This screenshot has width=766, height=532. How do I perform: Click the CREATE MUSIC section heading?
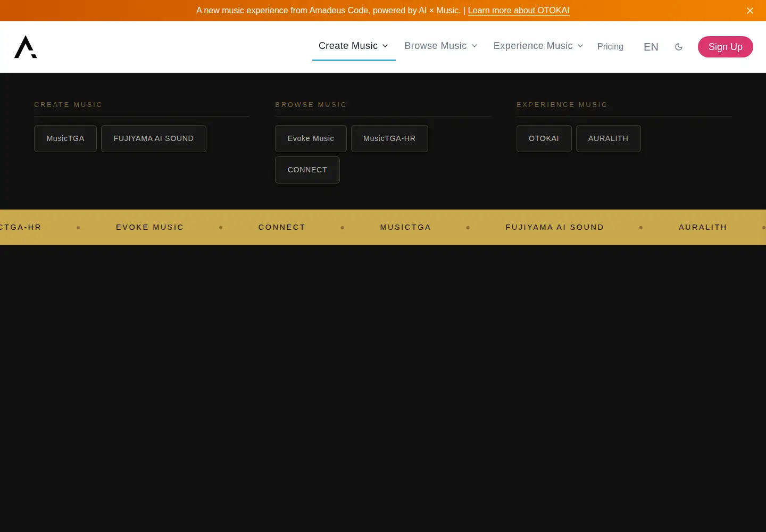pyautogui.click(x=68, y=105)
